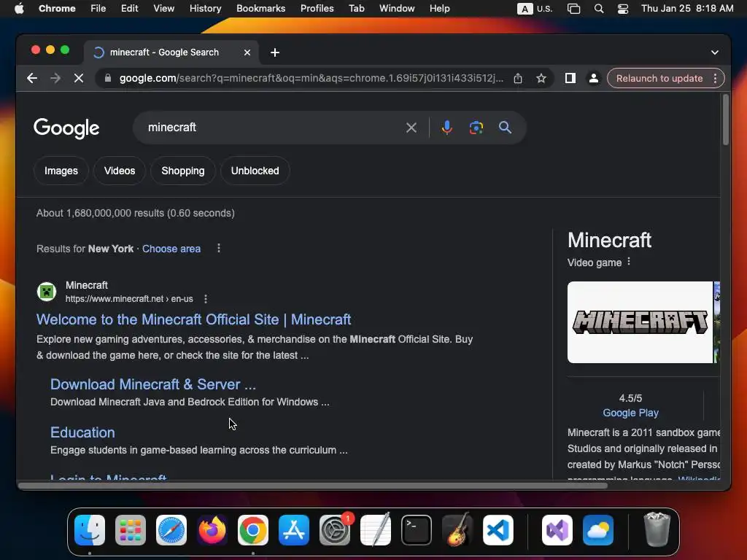Open Download Minecraft & Server link
The height and width of the screenshot is (560, 747).
[153, 384]
